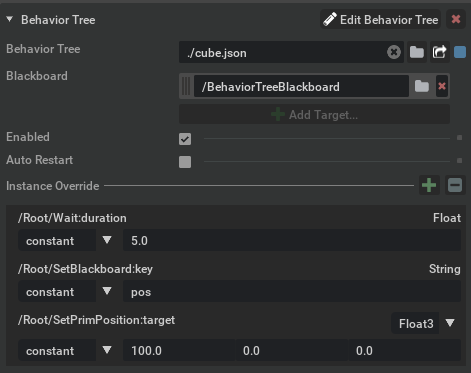Add an Instance Override with green plus

click(x=429, y=185)
